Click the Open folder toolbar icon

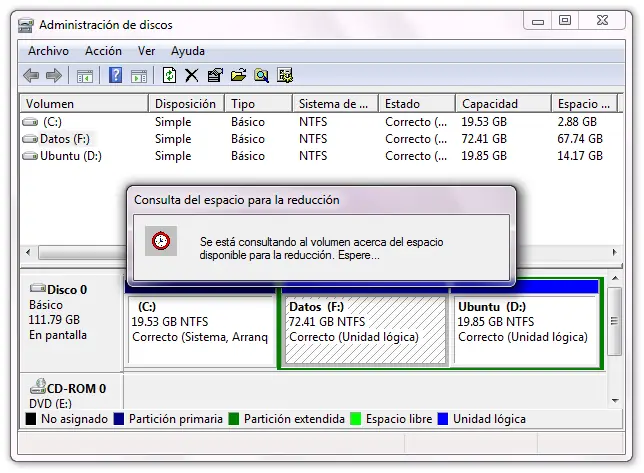238,76
